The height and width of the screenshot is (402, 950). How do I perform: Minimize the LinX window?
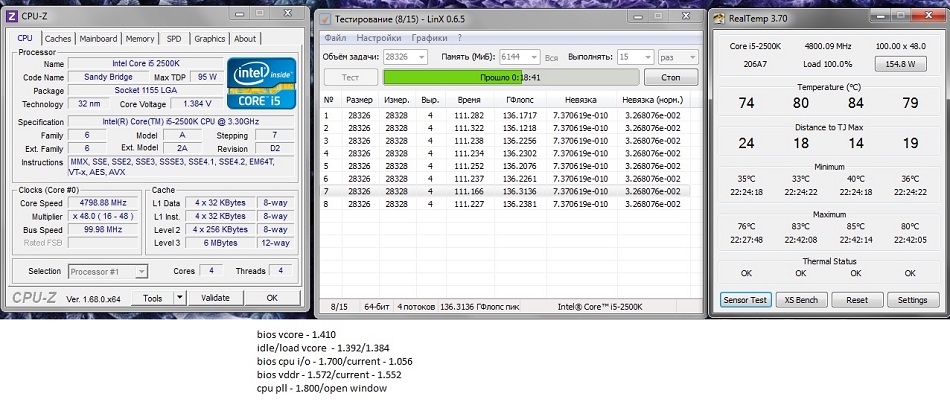tap(637, 15)
